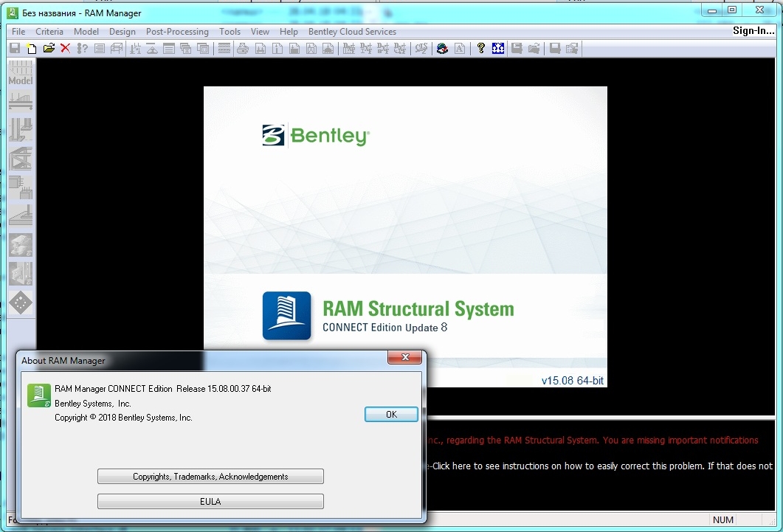Open the Post-Processing menu
The width and height of the screenshot is (783, 532).
[x=177, y=32]
